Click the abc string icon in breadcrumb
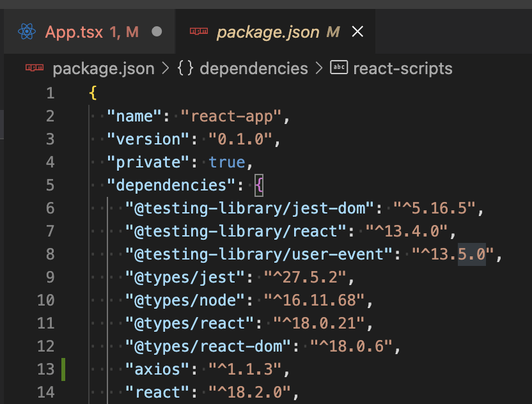The image size is (532, 404). pos(339,68)
